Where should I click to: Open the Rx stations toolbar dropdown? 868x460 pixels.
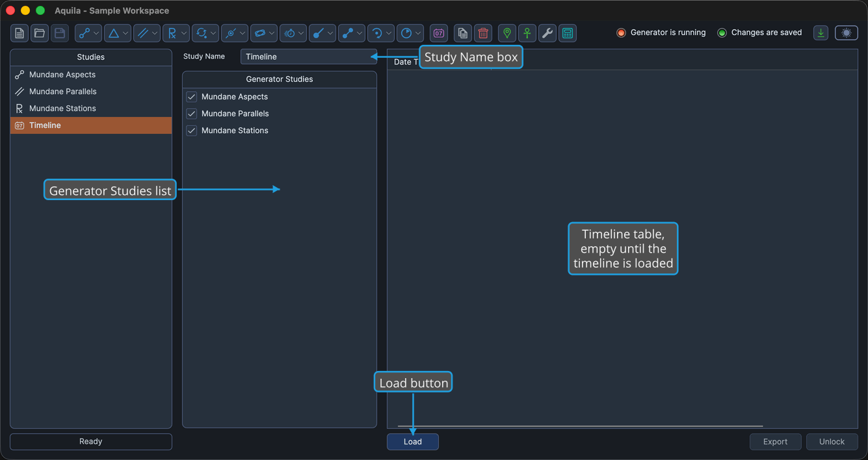(x=176, y=33)
